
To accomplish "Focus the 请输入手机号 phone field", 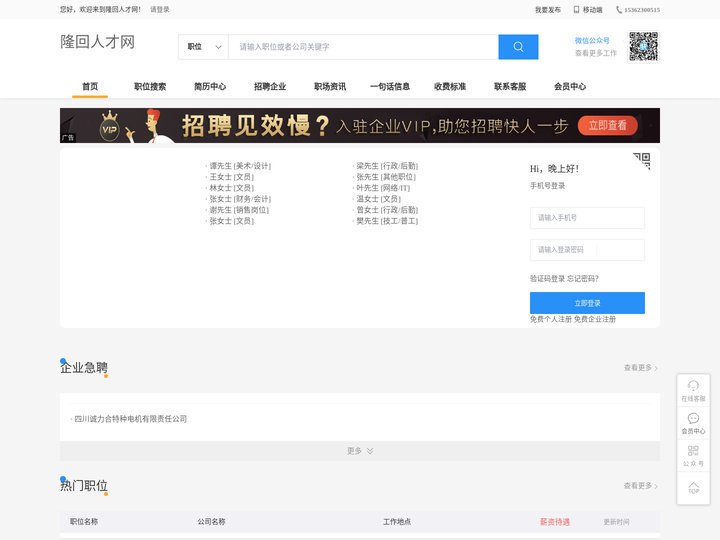I will tap(587, 218).
